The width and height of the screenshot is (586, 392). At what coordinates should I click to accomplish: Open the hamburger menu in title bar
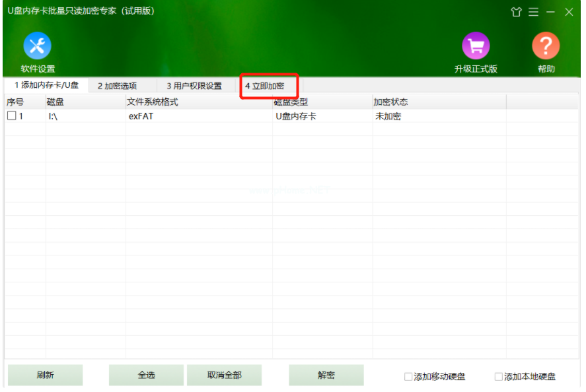point(533,13)
